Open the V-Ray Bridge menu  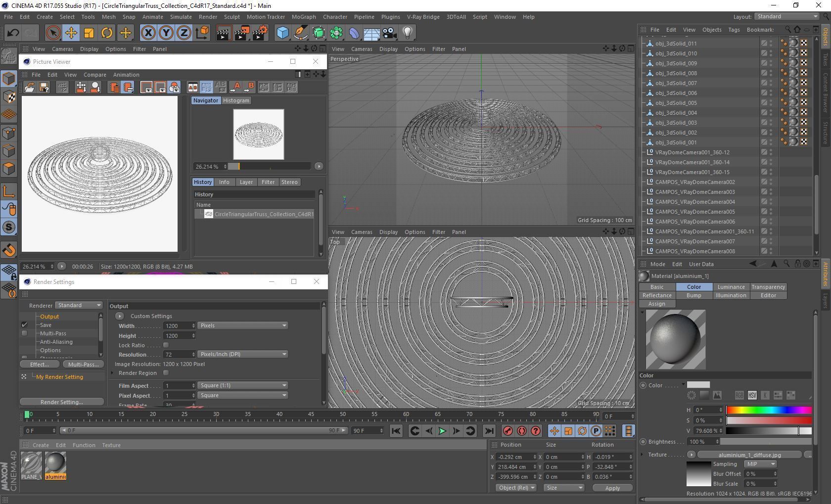pyautogui.click(x=423, y=17)
